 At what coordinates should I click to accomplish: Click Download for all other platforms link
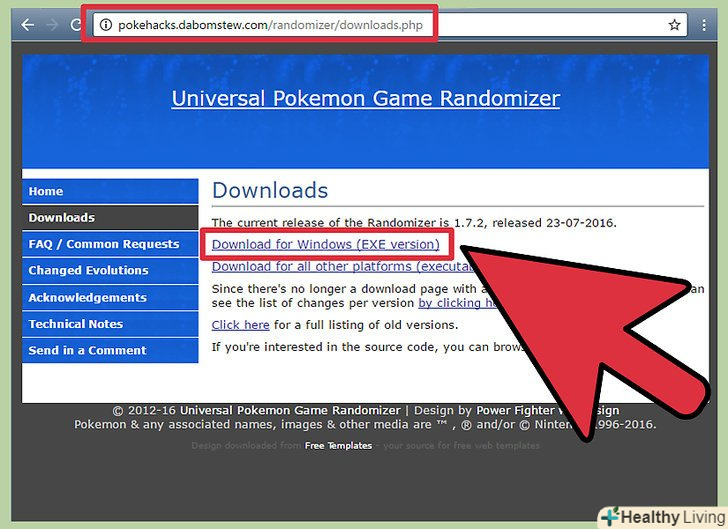(x=342, y=267)
